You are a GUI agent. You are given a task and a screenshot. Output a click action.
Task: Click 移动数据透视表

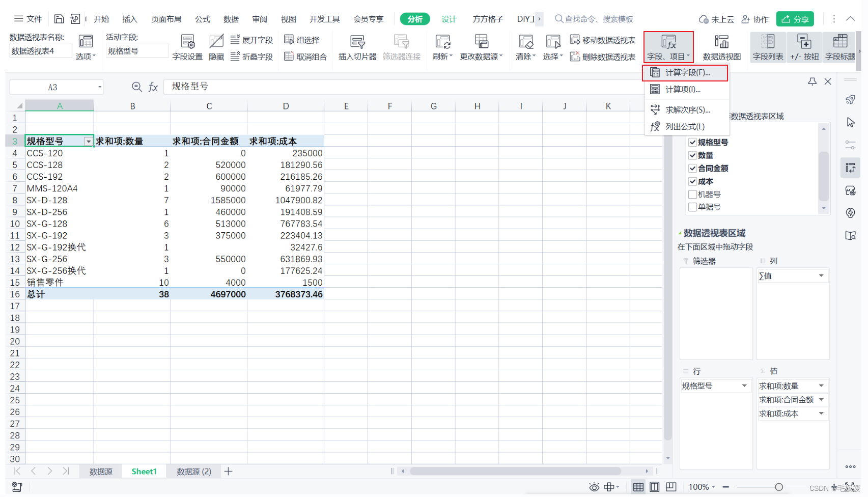603,40
